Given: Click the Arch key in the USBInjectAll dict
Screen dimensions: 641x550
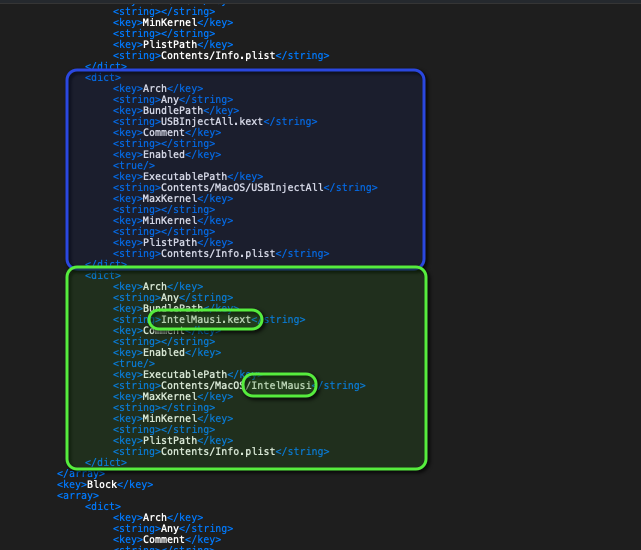Looking at the screenshot, I should 158,88.
